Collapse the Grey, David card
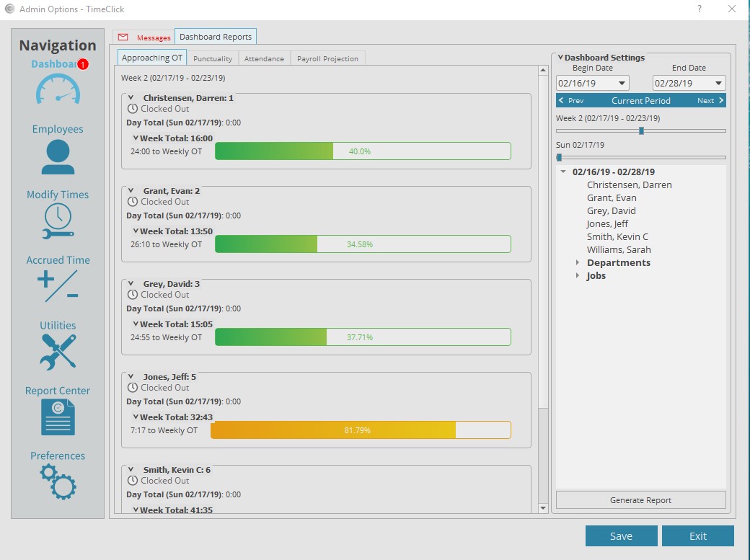Viewport: 750px width, 560px height. coord(131,283)
